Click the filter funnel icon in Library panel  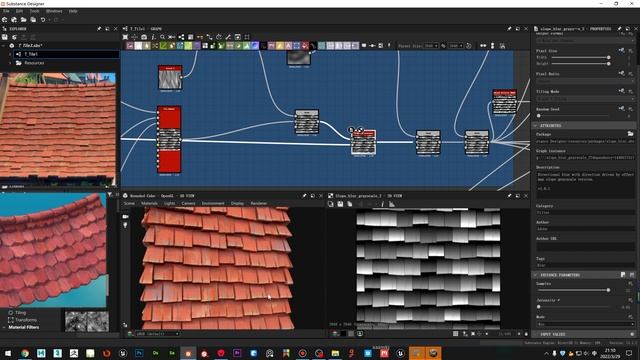[109, 194]
